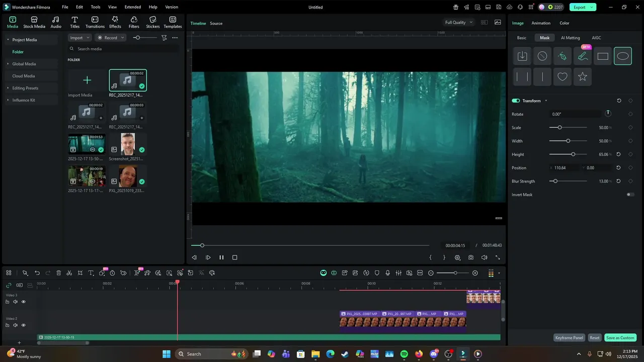Lock the Video 3 track

(x=7, y=302)
